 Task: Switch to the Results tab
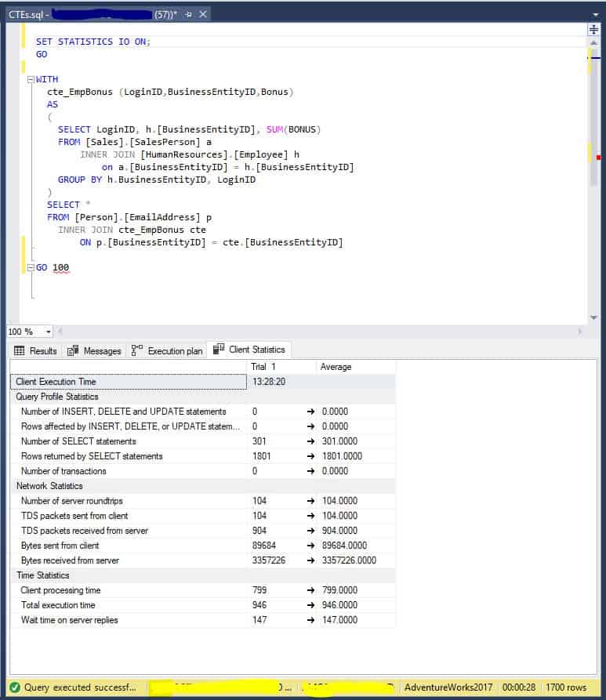[x=36, y=351]
